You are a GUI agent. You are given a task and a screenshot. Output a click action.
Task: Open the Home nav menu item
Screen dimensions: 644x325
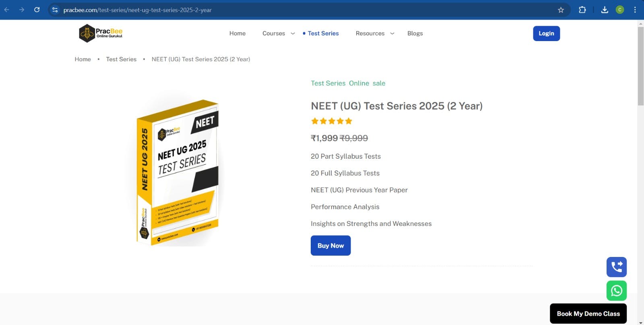click(237, 33)
